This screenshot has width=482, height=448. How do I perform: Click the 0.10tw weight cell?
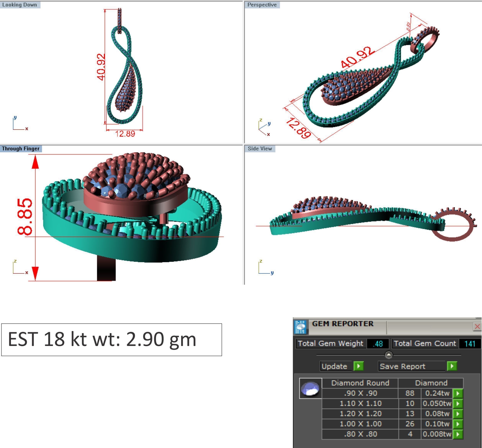[437, 424]
